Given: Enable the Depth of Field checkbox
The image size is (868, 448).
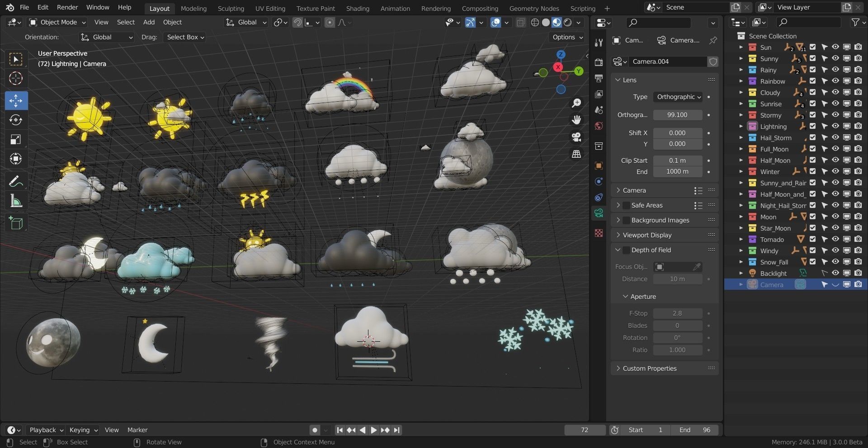Looking at the screenshot, I should (x=626, y=250).
